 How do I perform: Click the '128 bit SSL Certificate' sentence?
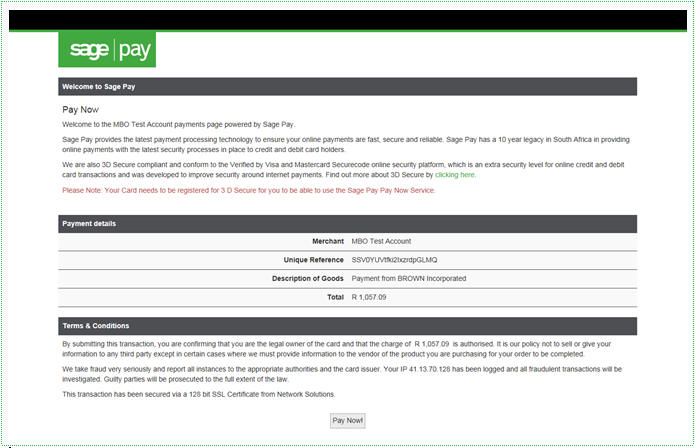coord(199,394)
